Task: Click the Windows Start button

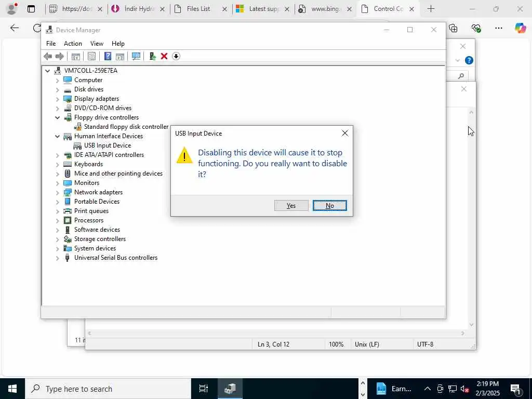Action: pos(12,389)
